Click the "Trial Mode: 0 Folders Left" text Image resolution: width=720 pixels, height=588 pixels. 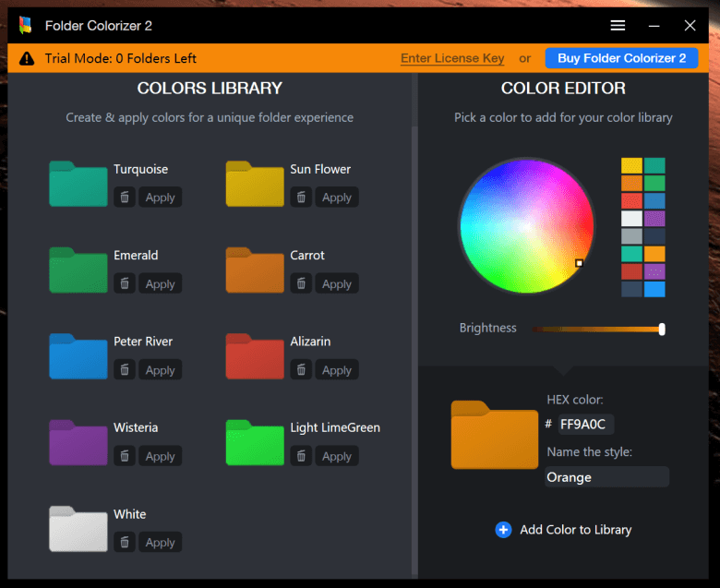pos(121,58)
